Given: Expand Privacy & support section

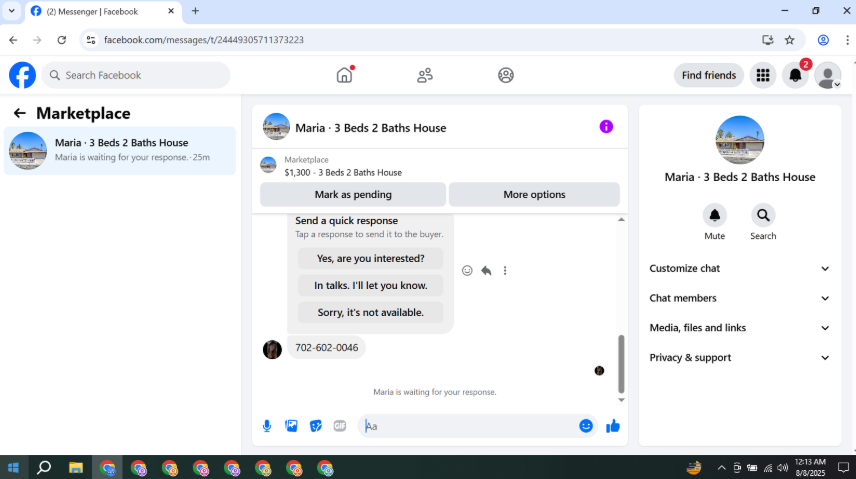Looking at the screenshot, I should pyautogui.click(x=740, y=358).
